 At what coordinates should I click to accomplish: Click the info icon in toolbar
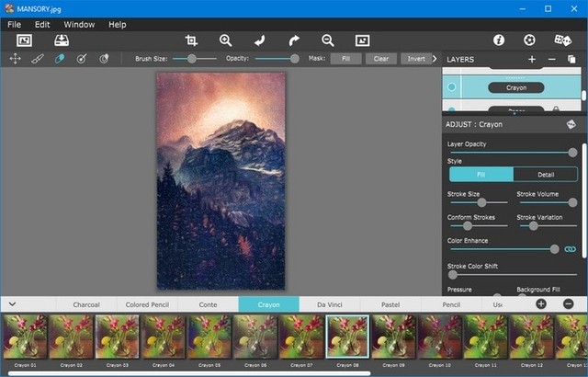point(499,40)
